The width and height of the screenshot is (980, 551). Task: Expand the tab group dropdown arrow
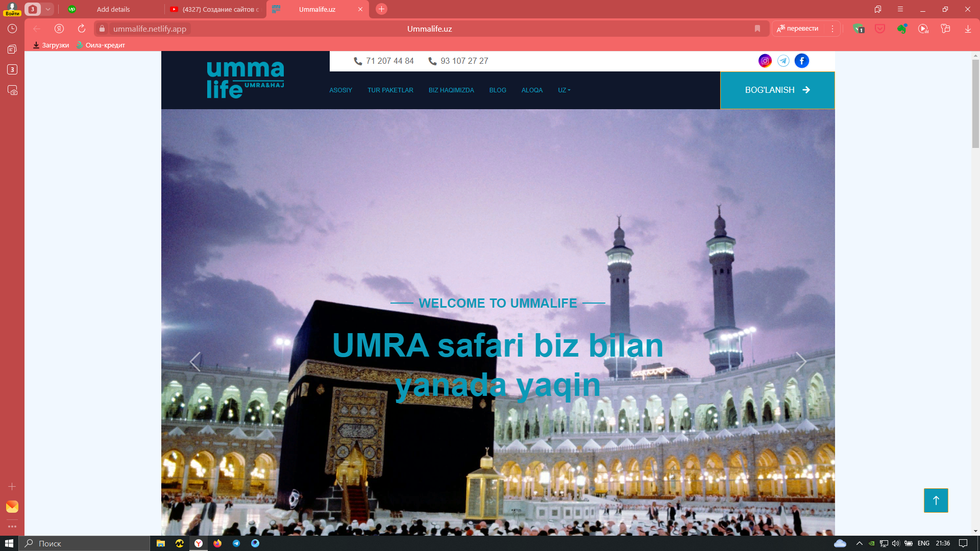coord(47,9)
